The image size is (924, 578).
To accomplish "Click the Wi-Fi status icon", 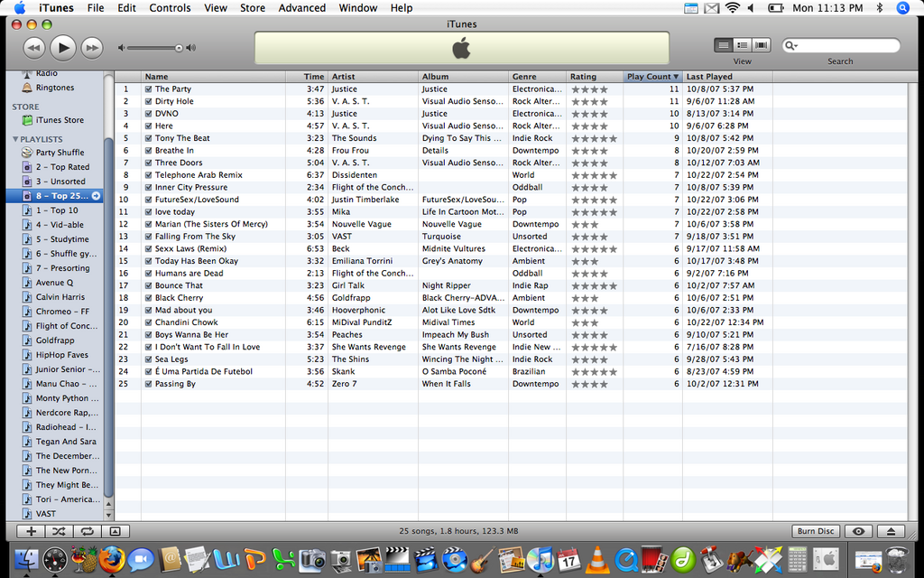I will point(732,7).
